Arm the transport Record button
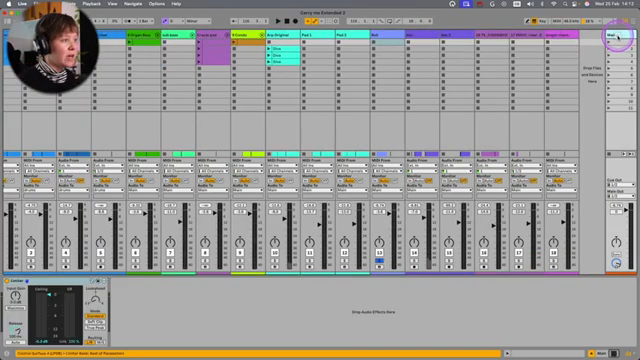This screenshot has height=360, width=640. (x=296, y=21)
